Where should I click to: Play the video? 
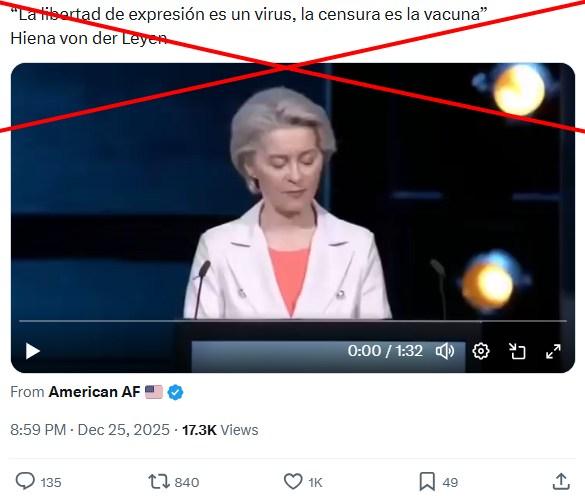(x=32, y=351)
